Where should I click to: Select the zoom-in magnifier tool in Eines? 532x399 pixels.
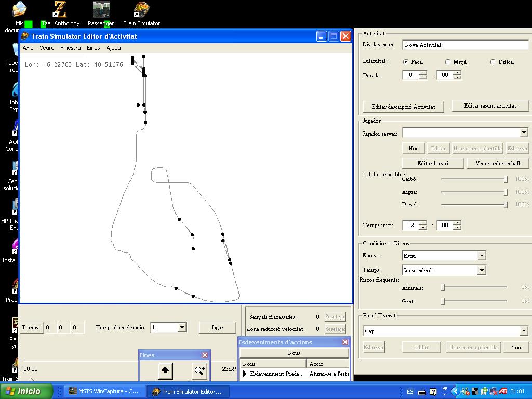pos(199,370)
